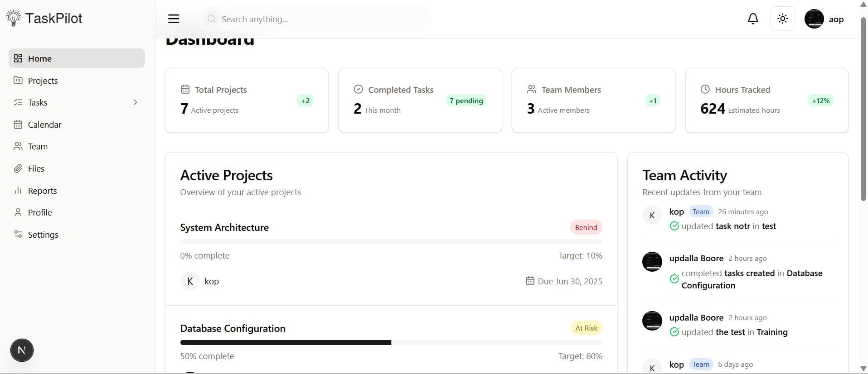Image resolution: width=868 pixels, height=374 pixels.
Task: Click the +12% badge on Hours Tracked
Action: pos(820,101)
